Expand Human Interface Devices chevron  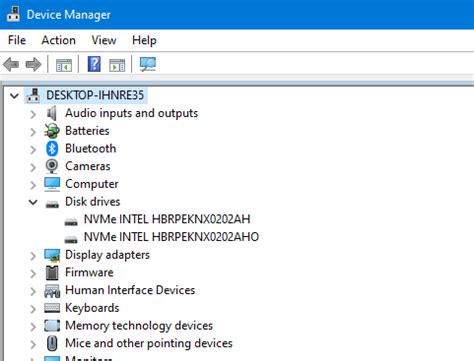pos(33,291)
